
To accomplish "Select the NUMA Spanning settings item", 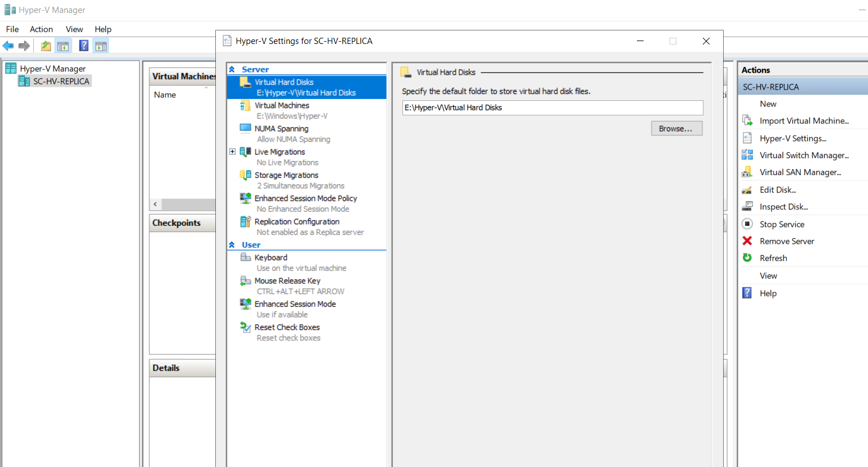I will (307, 134).
